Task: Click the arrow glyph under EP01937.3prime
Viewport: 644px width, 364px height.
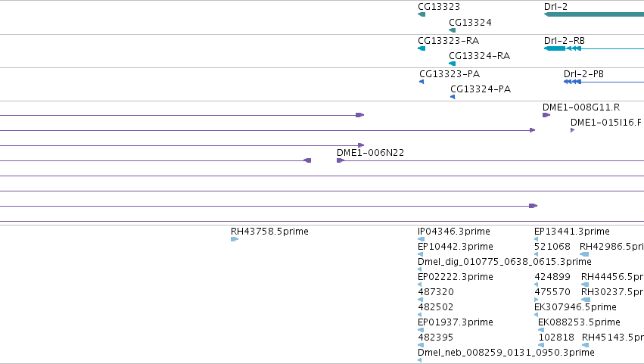Action: pyautogui.click(x=421, y=330)
